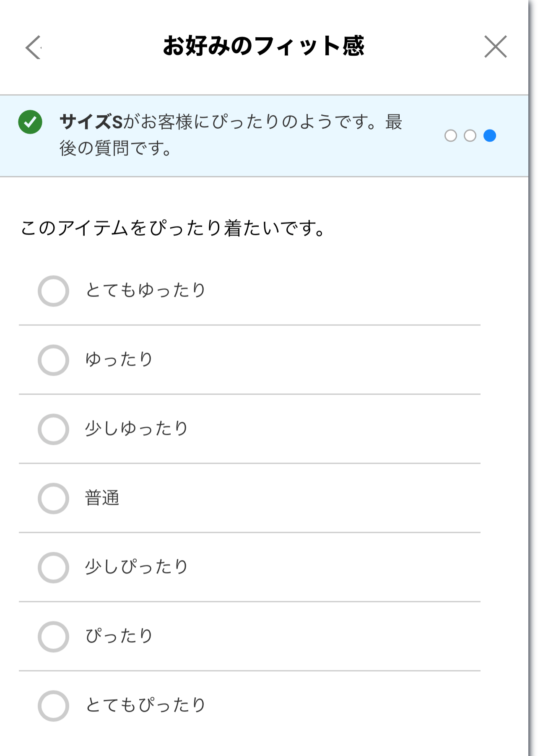Select the ぴったり radio button
This screenshot has width=538, height=756.
[53, 637]
